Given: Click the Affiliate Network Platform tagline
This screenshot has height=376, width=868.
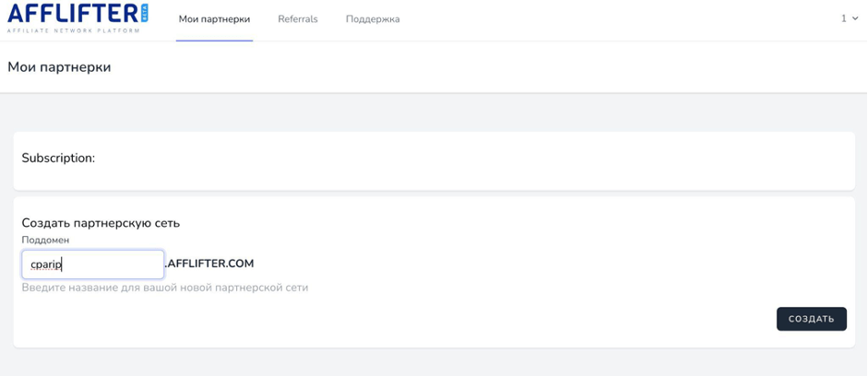Looking at the screenshot, I should coord(73,30).
